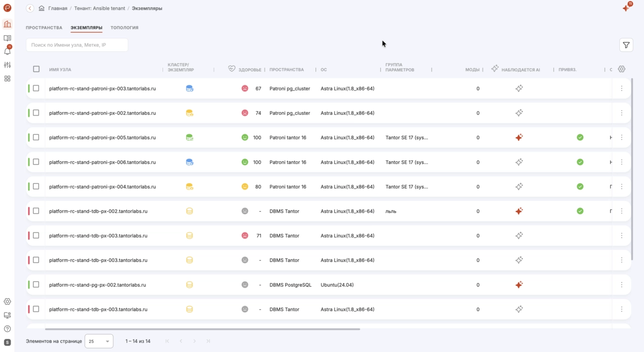Open the filter funnel button
This screenshot has width=644, height=352.
(x=626, y=45)
